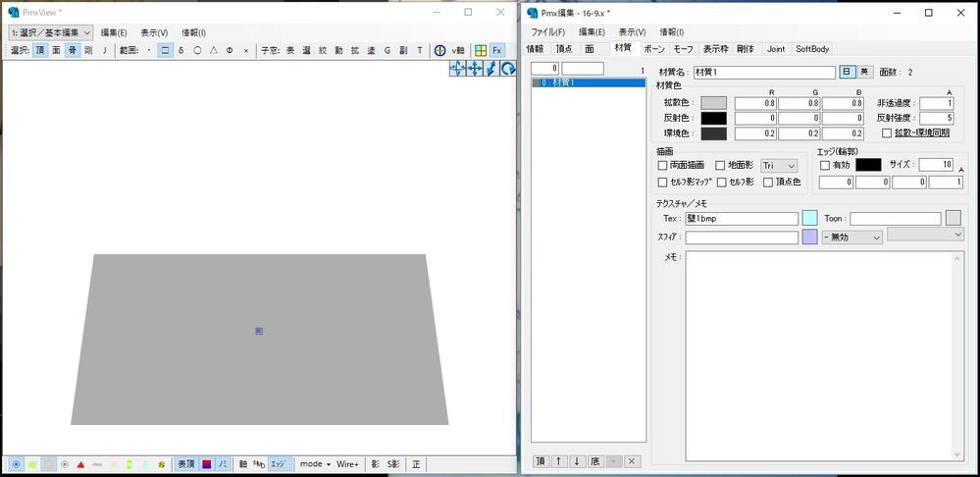Toggle the エッジ edge display button
The image size is (980, 477).
point(279,464)
